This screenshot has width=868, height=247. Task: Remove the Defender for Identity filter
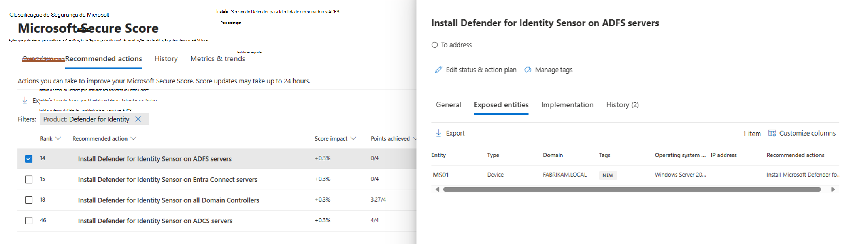[138, 119]
